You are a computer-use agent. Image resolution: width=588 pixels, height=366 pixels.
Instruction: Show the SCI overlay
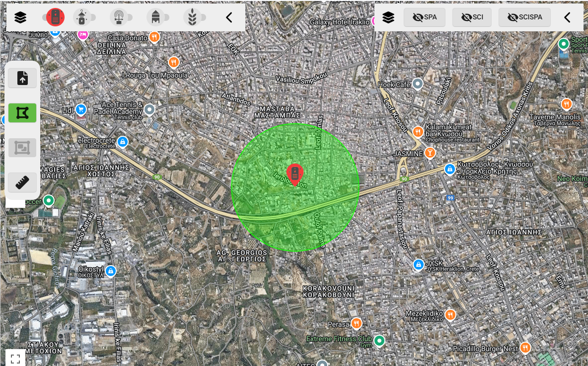(472, 18)
